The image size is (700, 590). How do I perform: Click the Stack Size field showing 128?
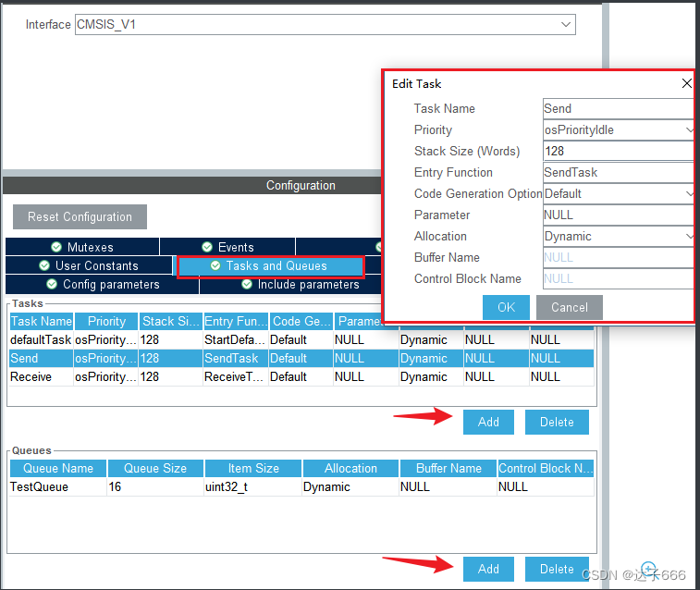coord(618,152)
